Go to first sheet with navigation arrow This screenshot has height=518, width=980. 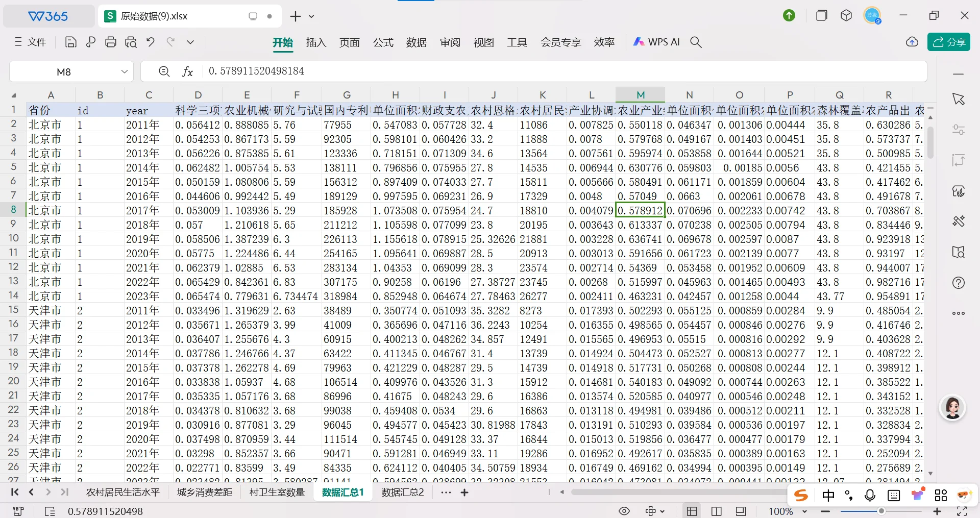pos(15,492)
